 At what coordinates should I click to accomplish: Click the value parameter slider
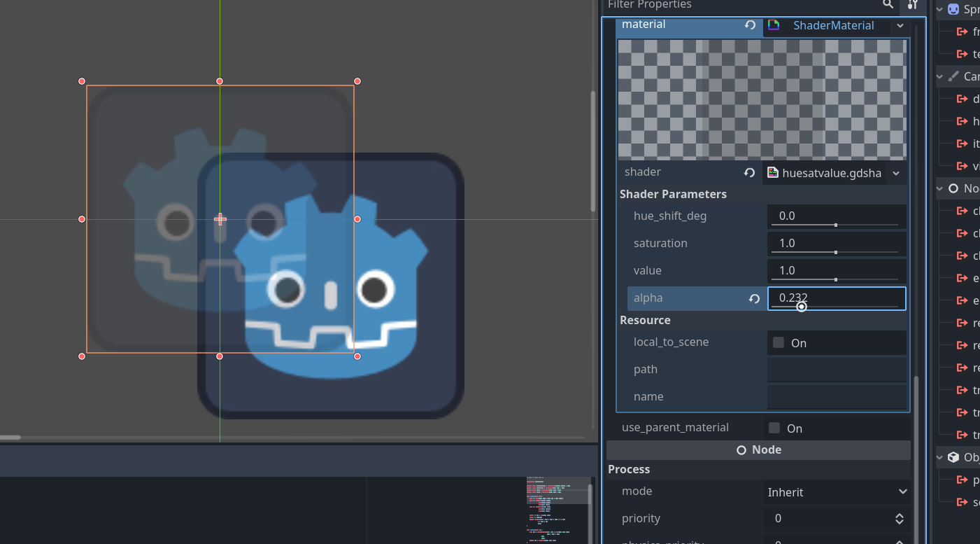coord(835,279)
